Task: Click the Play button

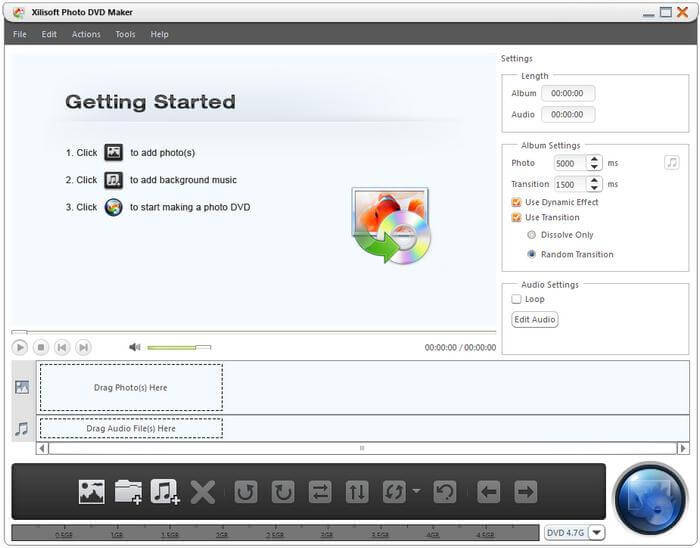Action: (x=20, y=347)
